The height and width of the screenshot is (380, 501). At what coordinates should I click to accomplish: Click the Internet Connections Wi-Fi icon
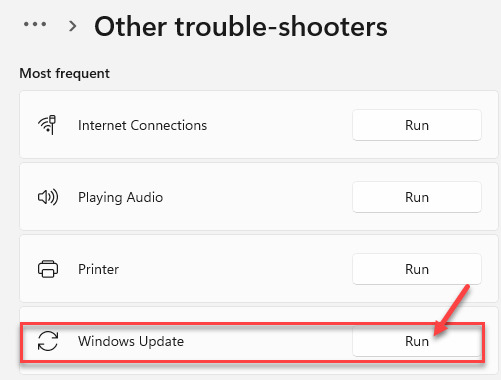click(47, 125)
